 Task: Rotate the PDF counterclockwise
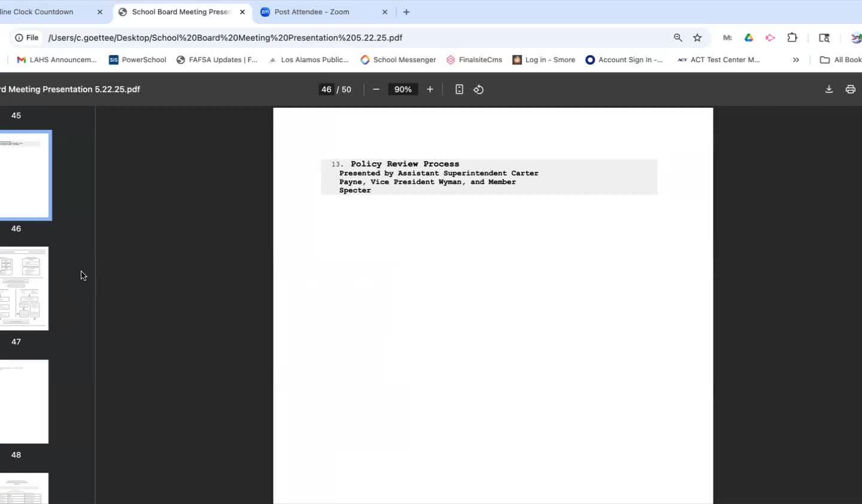tap(478, 89)
